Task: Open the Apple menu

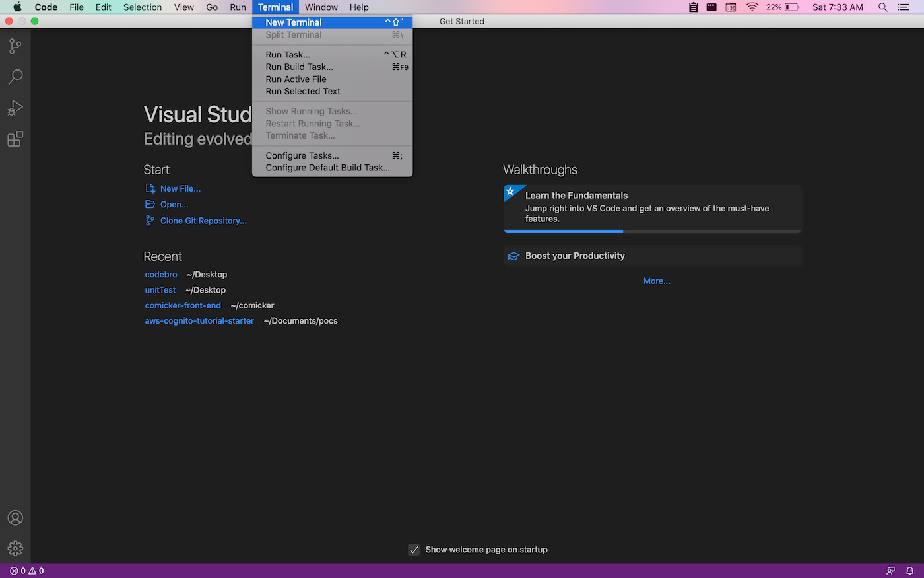Action: 18,7
